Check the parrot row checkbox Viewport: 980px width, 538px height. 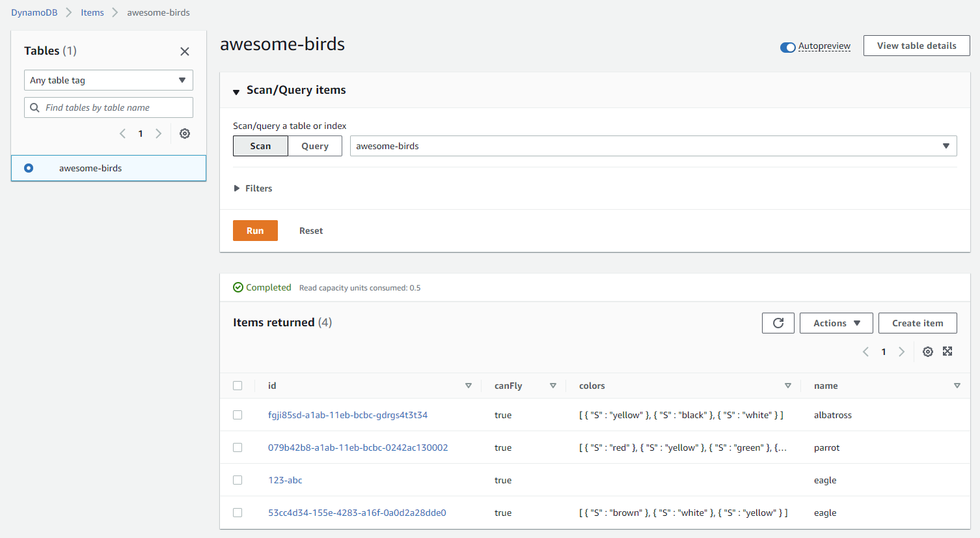point(238,447)
